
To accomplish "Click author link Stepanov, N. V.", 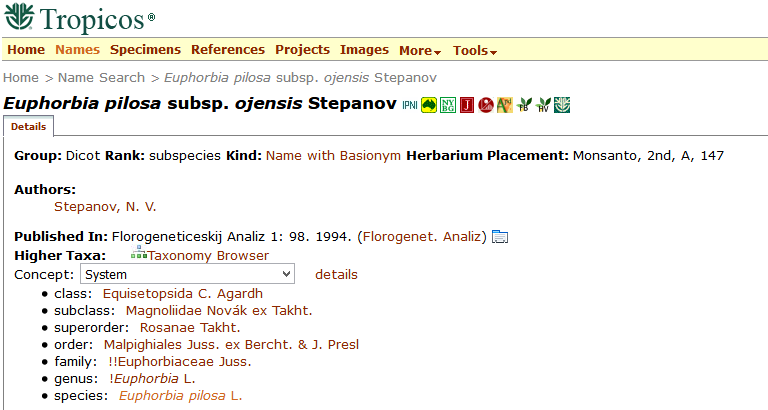I will click(105, 207).
